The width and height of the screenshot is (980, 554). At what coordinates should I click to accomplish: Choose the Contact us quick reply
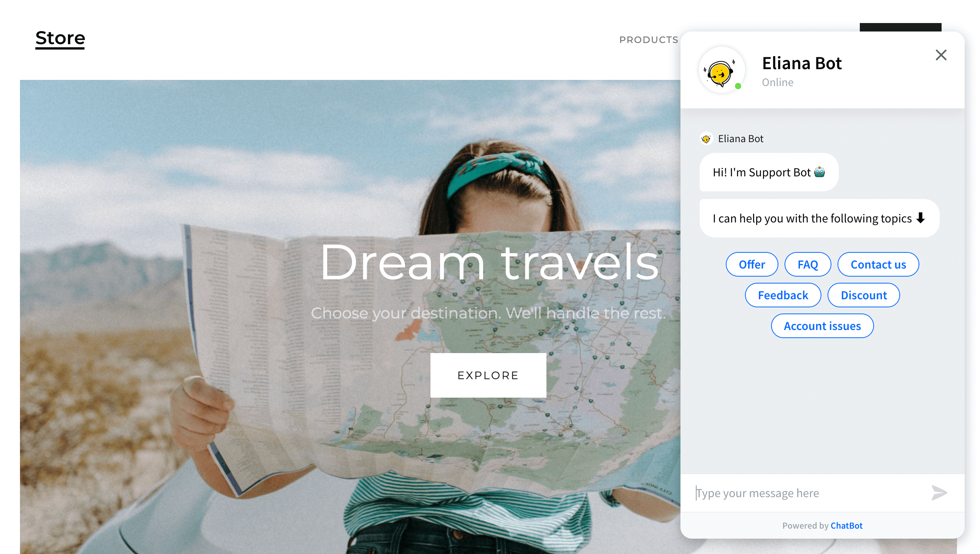(x=878, y=264)
